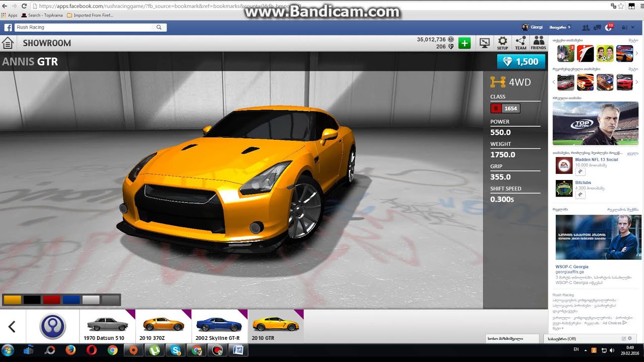The image size is (644, 362).
Task: Go to the game home garage icon
Action: pyautogui.click(x=8, y=43)
